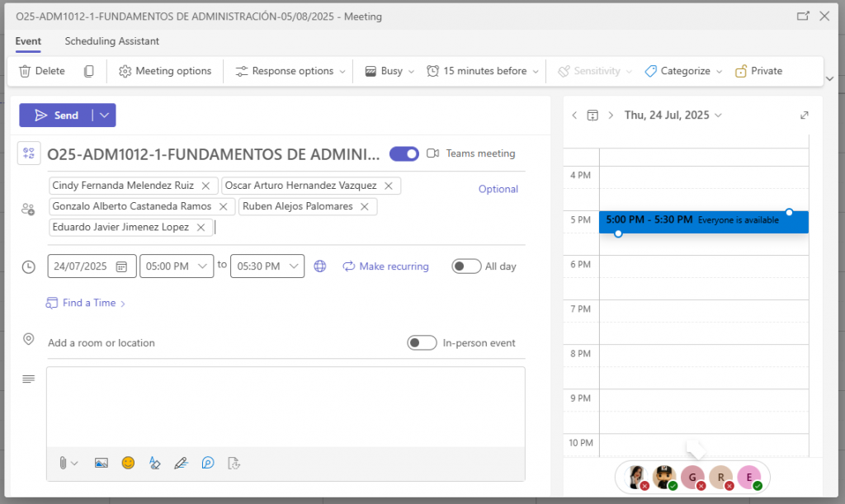
Task: Click the message body text area
Action: (286, 407)
